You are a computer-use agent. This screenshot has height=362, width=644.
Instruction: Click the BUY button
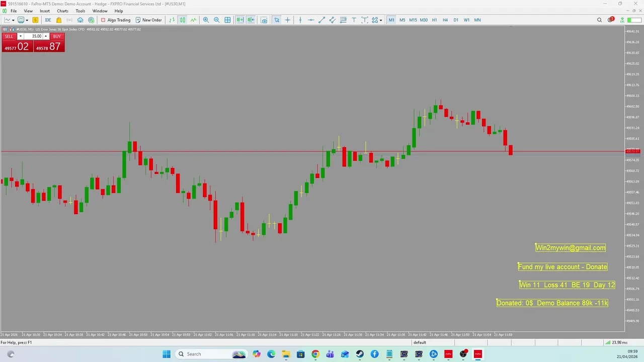(x=57, y=36)
